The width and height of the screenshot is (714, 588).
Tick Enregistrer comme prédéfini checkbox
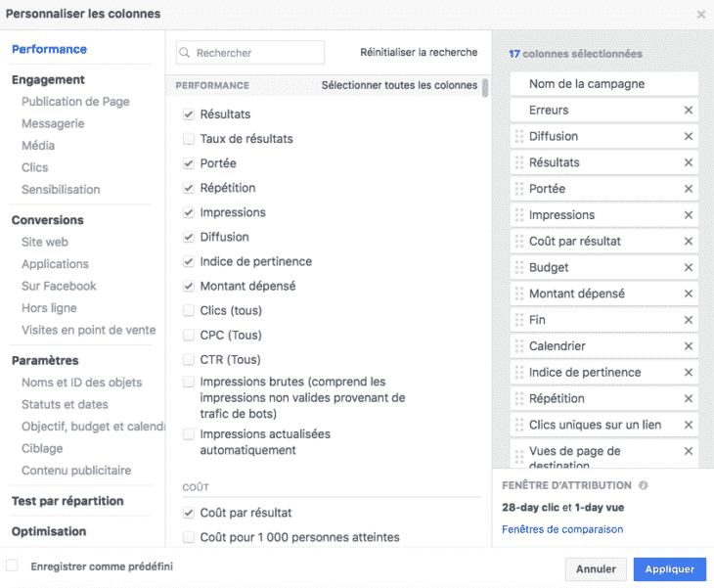13,565
